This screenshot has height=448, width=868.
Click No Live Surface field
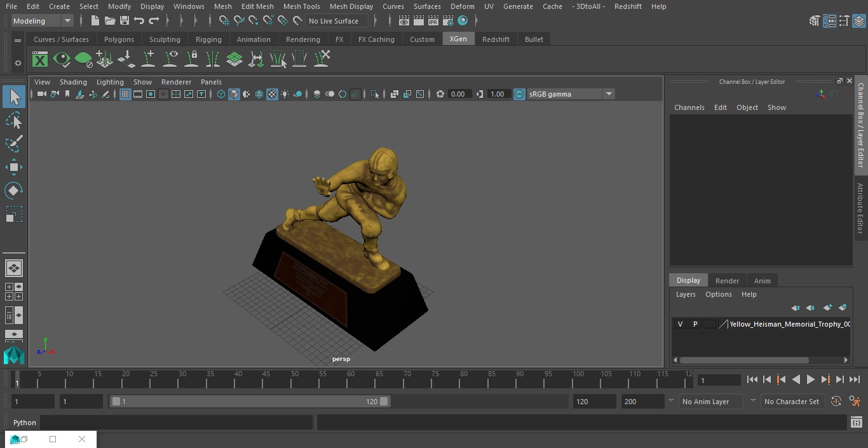(x=337, y=21)
